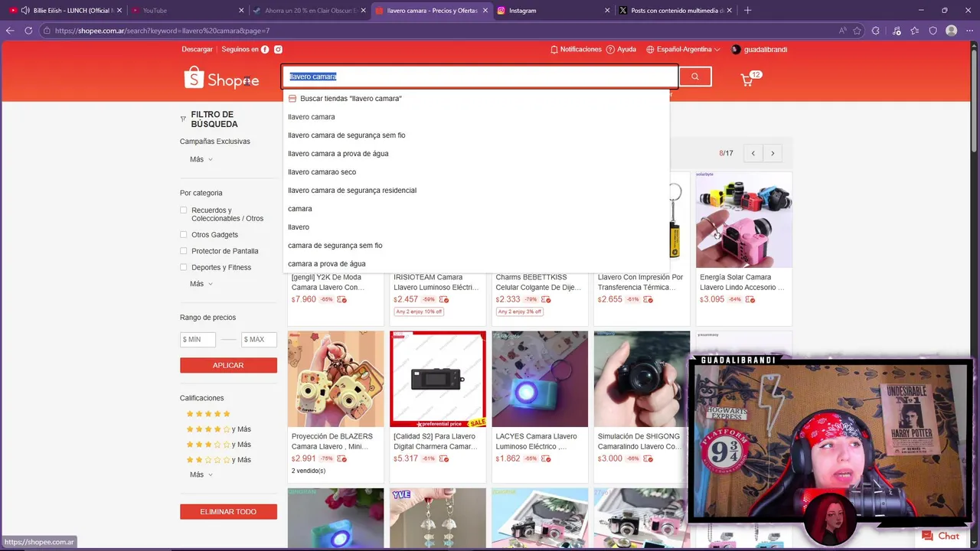Select suggestion llavero camara de segurança residencial

[x=476, y=191]
